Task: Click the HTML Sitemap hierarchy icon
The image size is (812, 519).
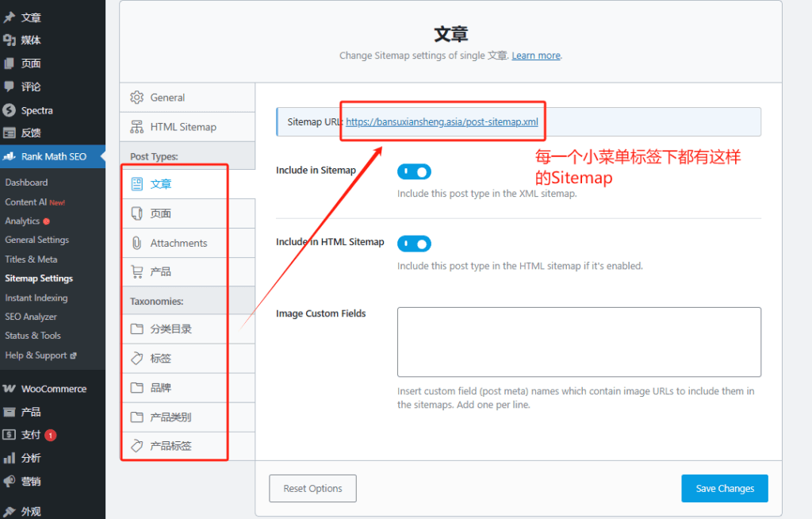Action: click(x=136, y=127)
